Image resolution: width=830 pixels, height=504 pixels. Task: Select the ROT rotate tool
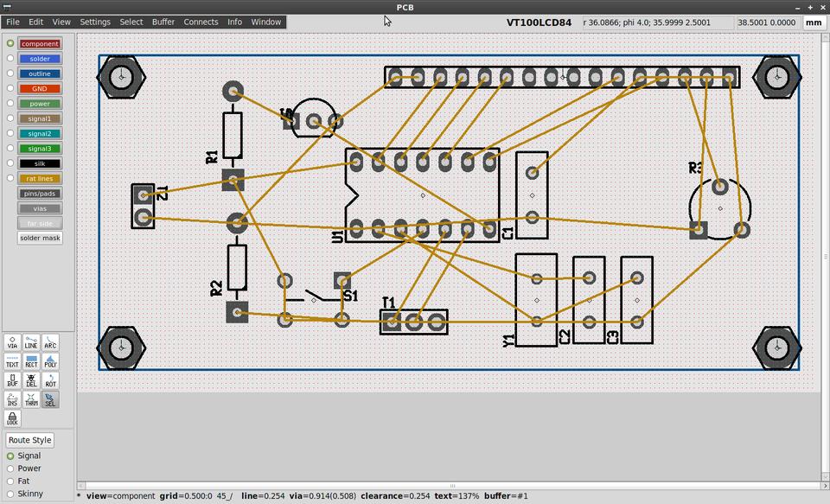tap(50, 380)
